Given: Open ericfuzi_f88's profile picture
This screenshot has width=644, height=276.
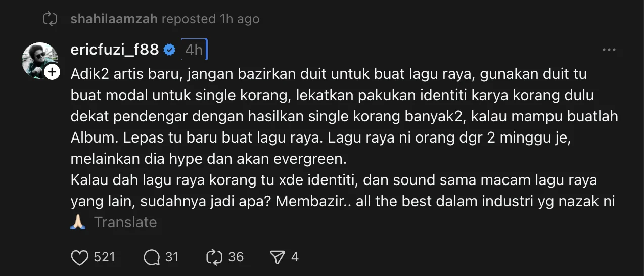Looking at the screenshot, I should click(40, 61).
